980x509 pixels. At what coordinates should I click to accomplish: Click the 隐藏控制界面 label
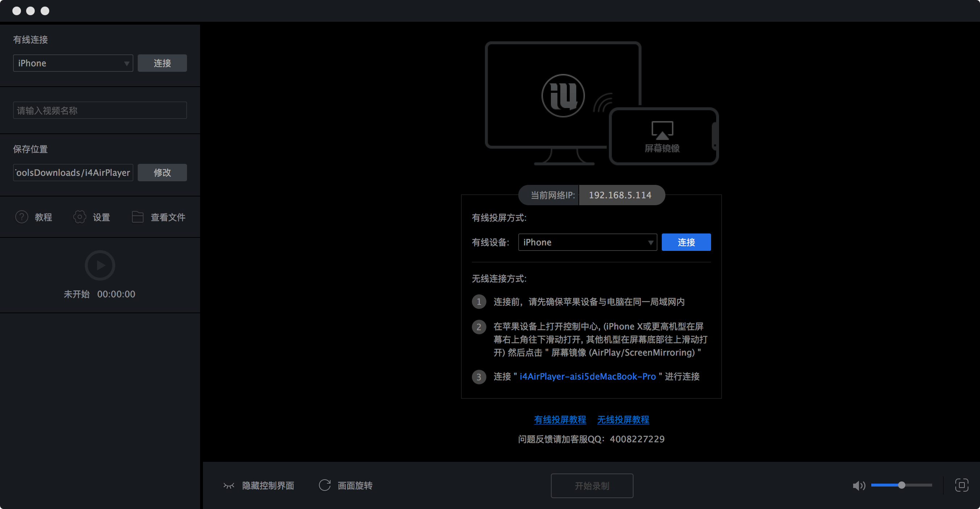pos(268,486)
